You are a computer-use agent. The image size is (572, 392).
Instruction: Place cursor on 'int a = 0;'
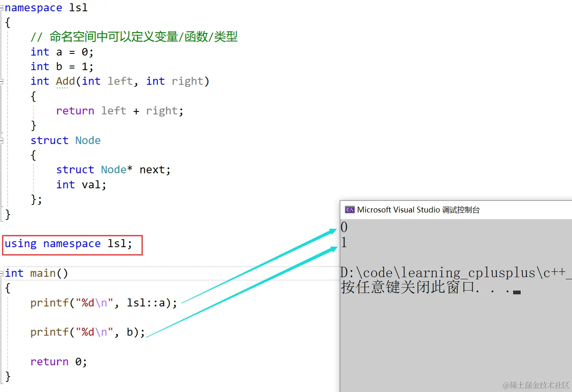[62, 52]
